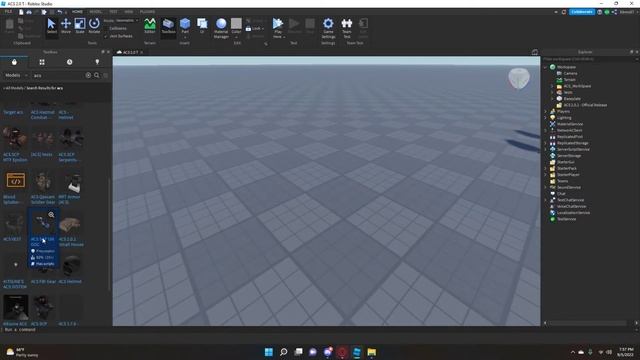Open the FILE menu

click(x=9, y=12)
